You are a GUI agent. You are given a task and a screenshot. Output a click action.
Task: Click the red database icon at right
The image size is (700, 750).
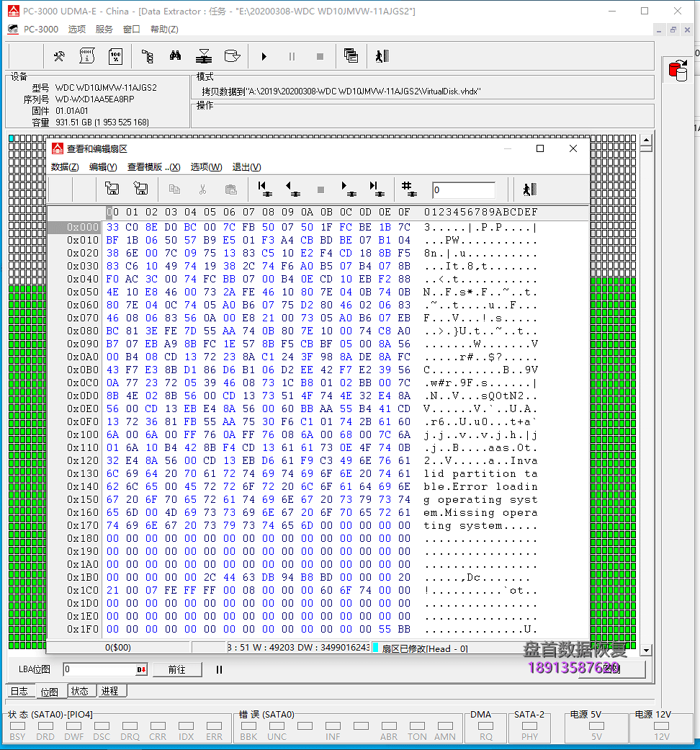[x=678, y=71]
